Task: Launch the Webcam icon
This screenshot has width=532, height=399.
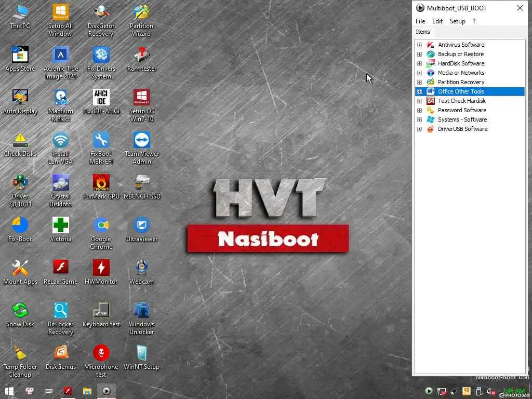Action: 141,273
